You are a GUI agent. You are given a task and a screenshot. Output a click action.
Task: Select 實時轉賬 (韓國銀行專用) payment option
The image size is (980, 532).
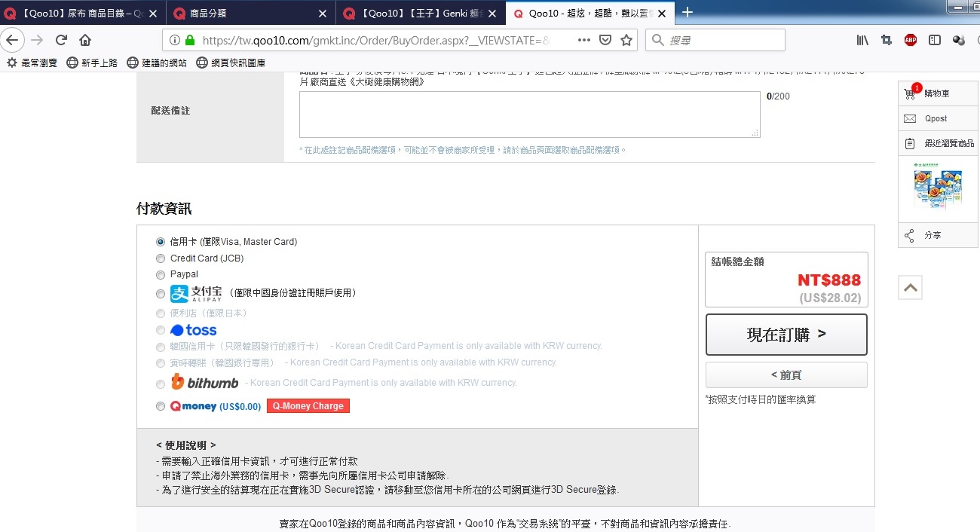[x=161, y=363]
